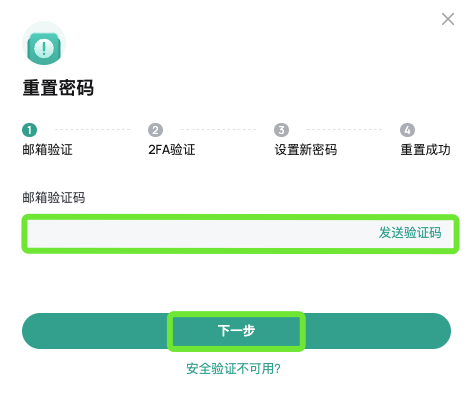This screenshot has width=473, height=401.
Task: Select the step 2 circle indicator
Action: 155,130
